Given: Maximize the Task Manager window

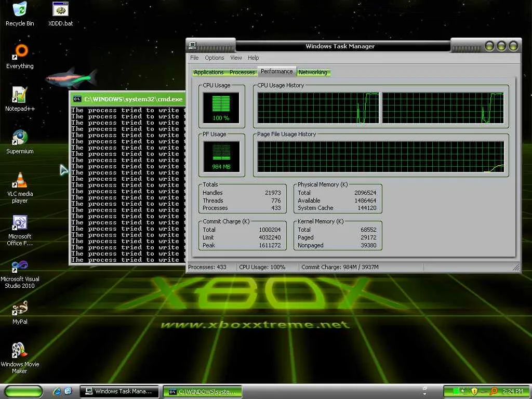Looking at the screenshot, I should (x=501, y=46).
